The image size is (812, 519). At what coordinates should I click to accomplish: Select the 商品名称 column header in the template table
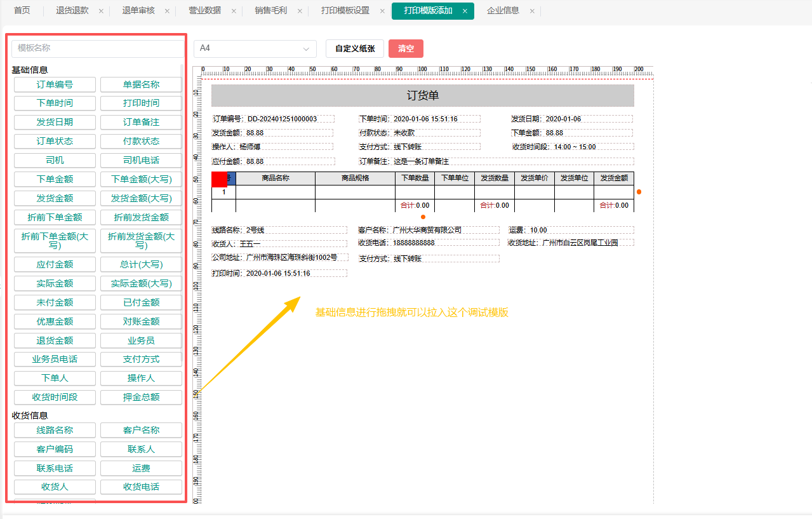(x=276, y=179)
